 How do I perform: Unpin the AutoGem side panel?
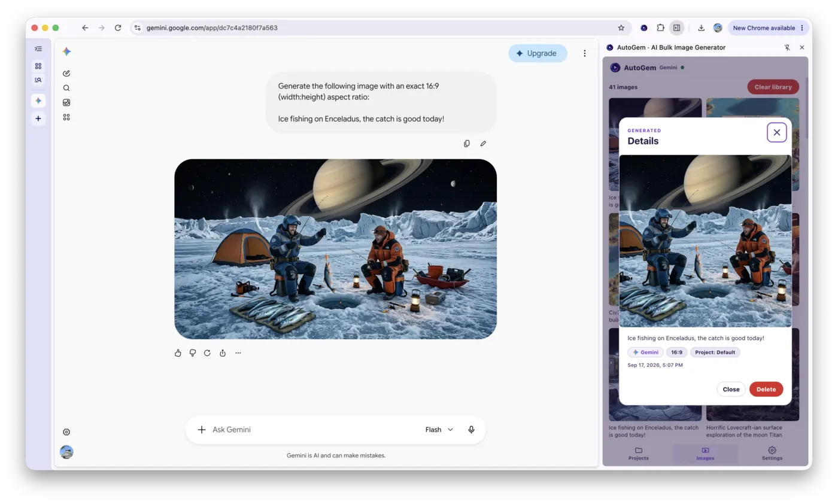click(788, 47)
